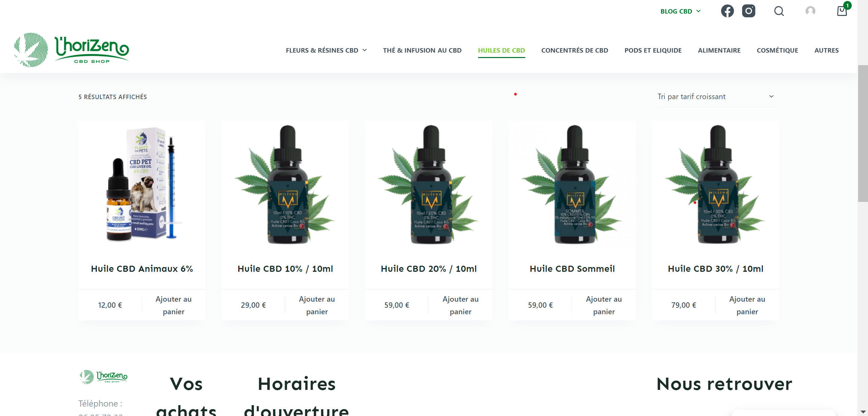Image resolution: width=868 pixels, height=416 pixels.
Task: Open the shopping cart icon
Action: (842, 10)
